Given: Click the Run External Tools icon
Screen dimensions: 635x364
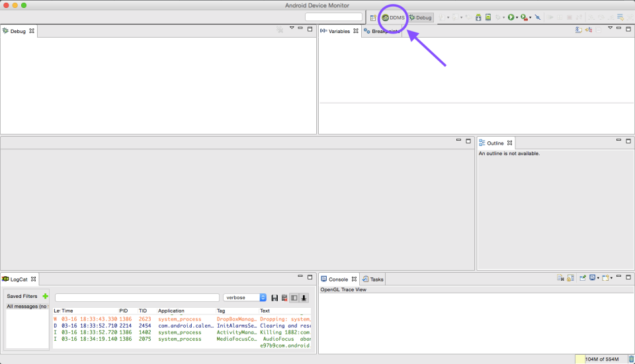Looking at the screenshot, I should click(x=524, y=17).
